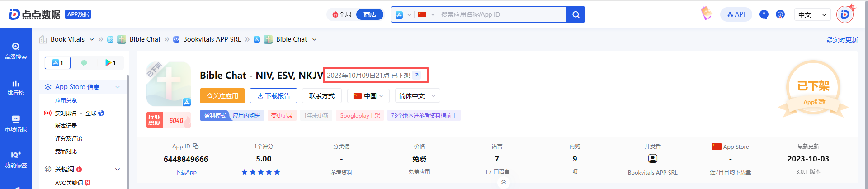
Task: Open the 中文 site language dropdown
Action: point(812,15)
